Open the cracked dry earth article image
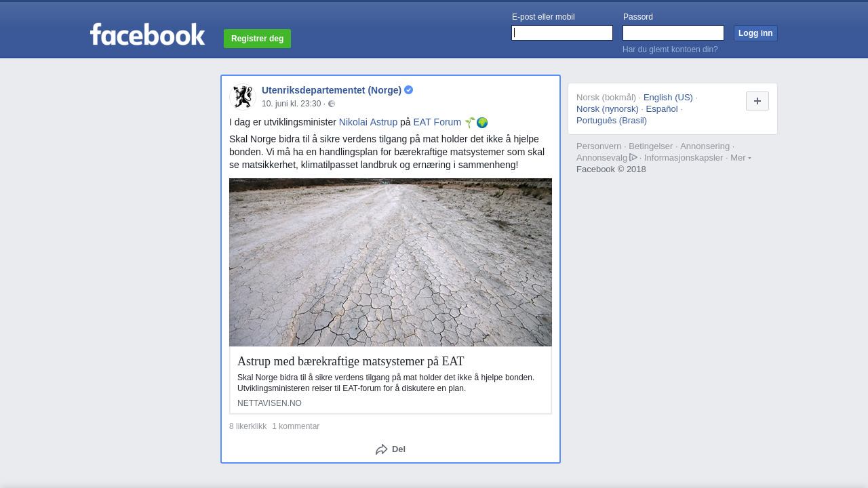 [391, 262]
